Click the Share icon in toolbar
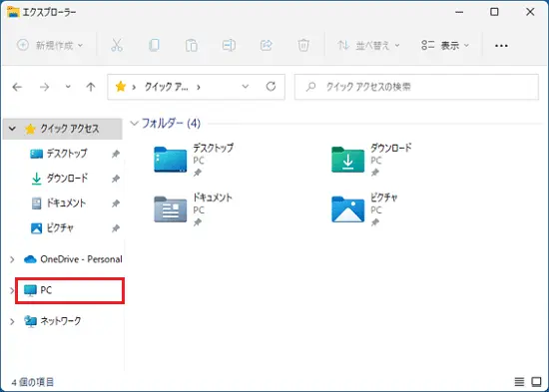549x392 pixels. pos(267,45)
